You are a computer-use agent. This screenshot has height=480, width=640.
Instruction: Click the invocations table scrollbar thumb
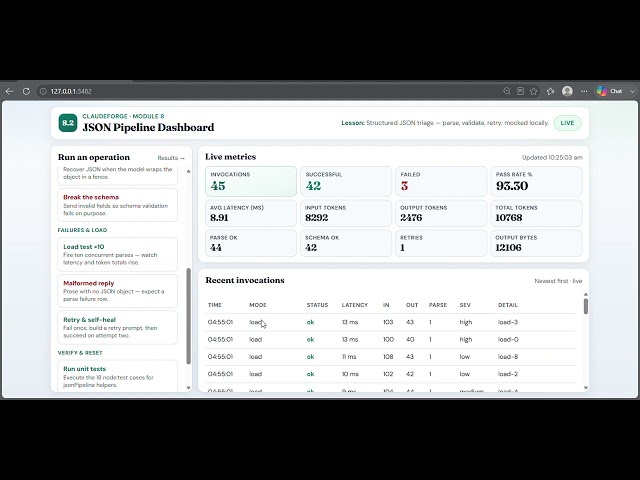[586, 306]
